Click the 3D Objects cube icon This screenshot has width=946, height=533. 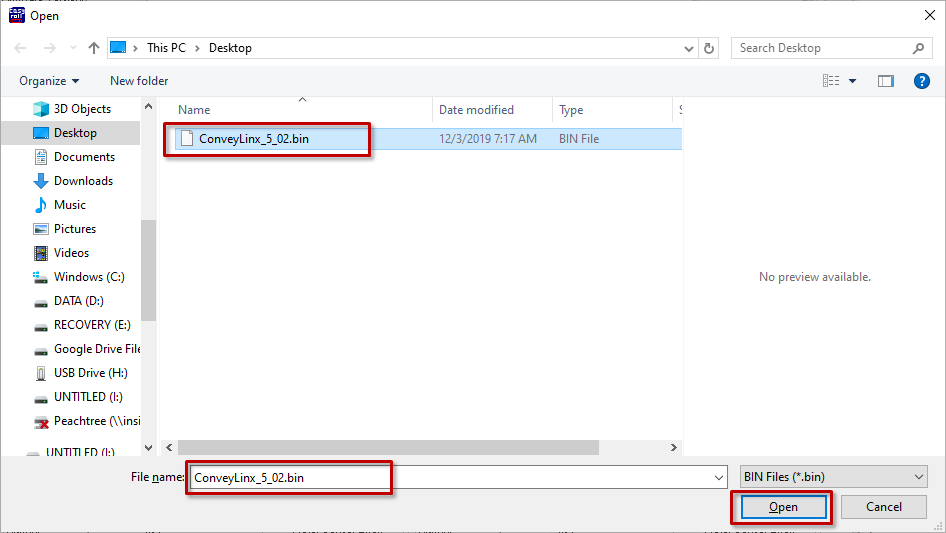(41, 109)
